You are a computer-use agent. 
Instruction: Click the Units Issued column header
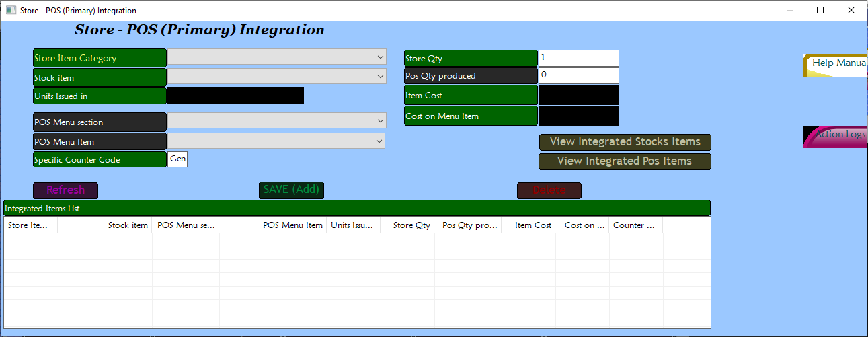354,225
